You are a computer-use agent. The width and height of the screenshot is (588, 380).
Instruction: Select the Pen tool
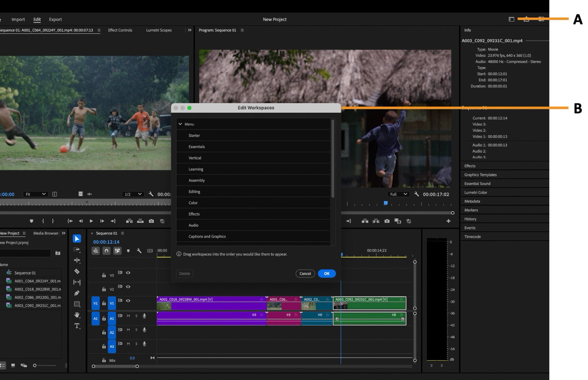[77, 293]
